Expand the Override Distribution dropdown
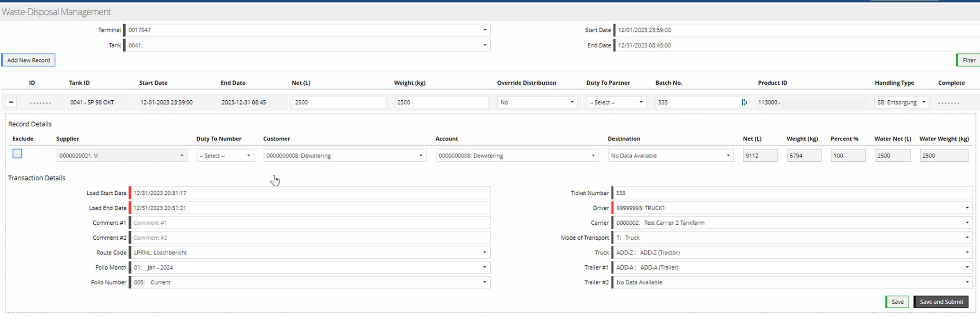Image resolution: width=980 pixels, height=317 pixels. (x=537, y=102)
